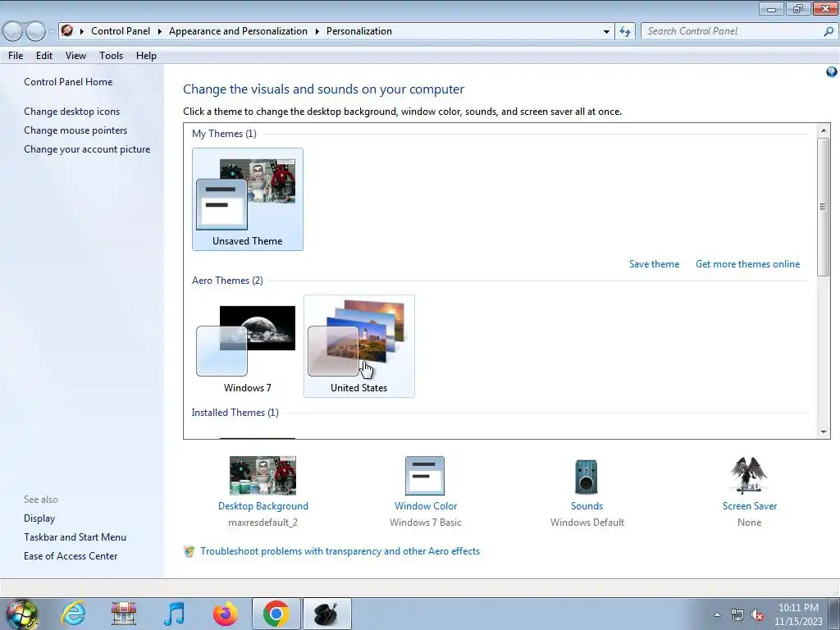Open Taskbar and Start Menu link

pyautogui.click(x=75, y=537)
